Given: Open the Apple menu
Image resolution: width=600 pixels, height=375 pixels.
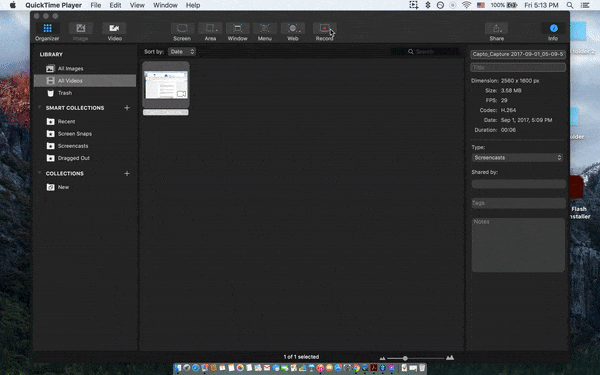Looking at the screenshot, I should (13, 5).
